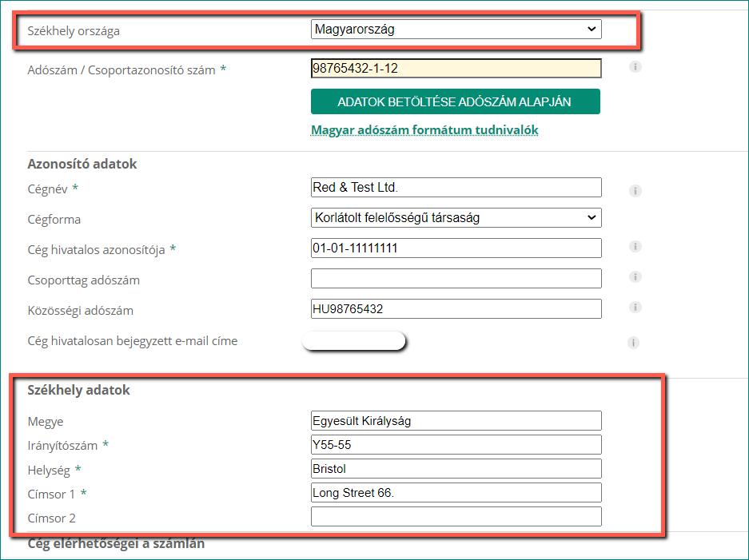This screenshot has width=749, height=560.
Task: Open info icon for Cég hivatalos azonosítója
Action: click(x=635, y=247)
